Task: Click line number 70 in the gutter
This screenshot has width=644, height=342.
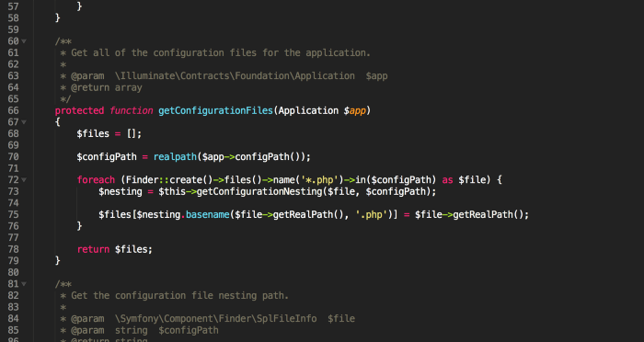Action: (13, 157)
